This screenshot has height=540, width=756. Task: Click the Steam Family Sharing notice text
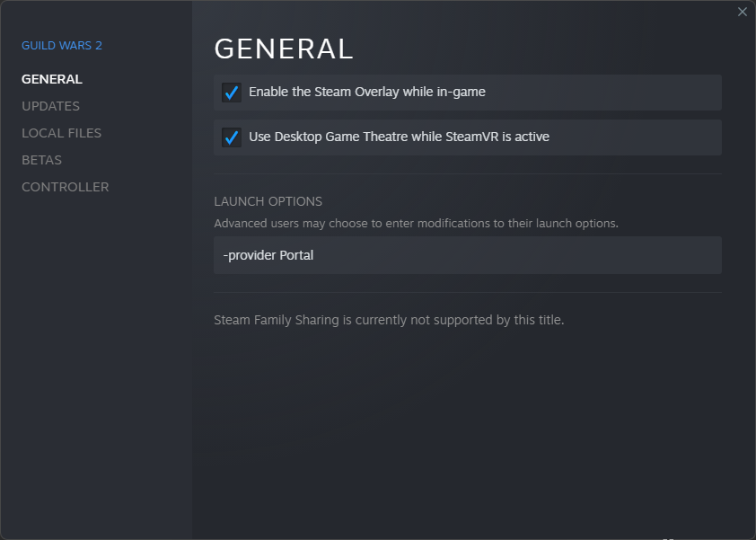pyautogui.click(x=389, y=320)
